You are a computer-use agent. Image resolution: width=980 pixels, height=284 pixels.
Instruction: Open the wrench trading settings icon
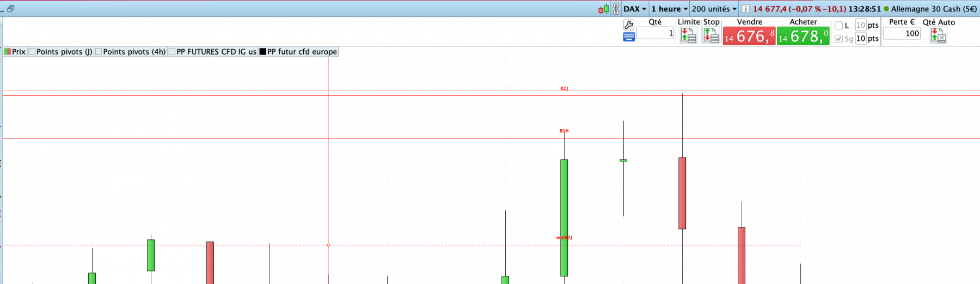(x=629, y=25)
